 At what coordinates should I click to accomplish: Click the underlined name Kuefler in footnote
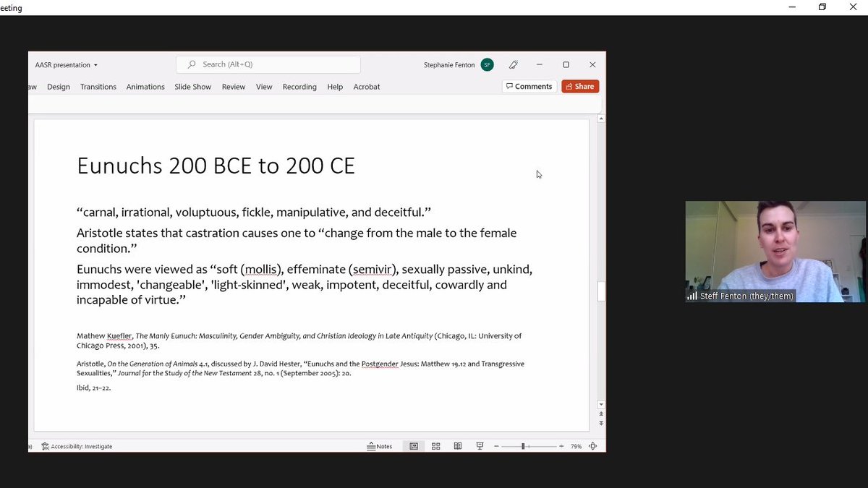[x=121, y=336]
